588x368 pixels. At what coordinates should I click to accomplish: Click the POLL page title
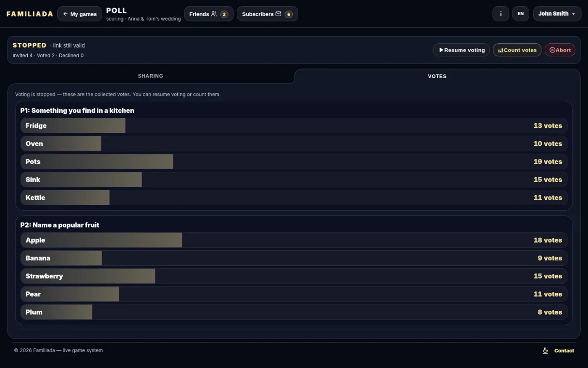tap(116, 11)
